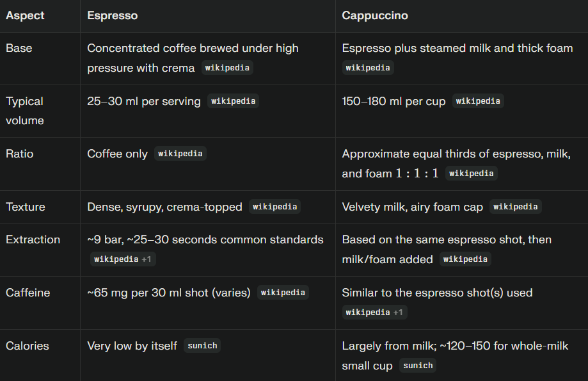This screenshot has width=588, height=381.
Task: Select the Espresso column header
Action: (113, 15)
